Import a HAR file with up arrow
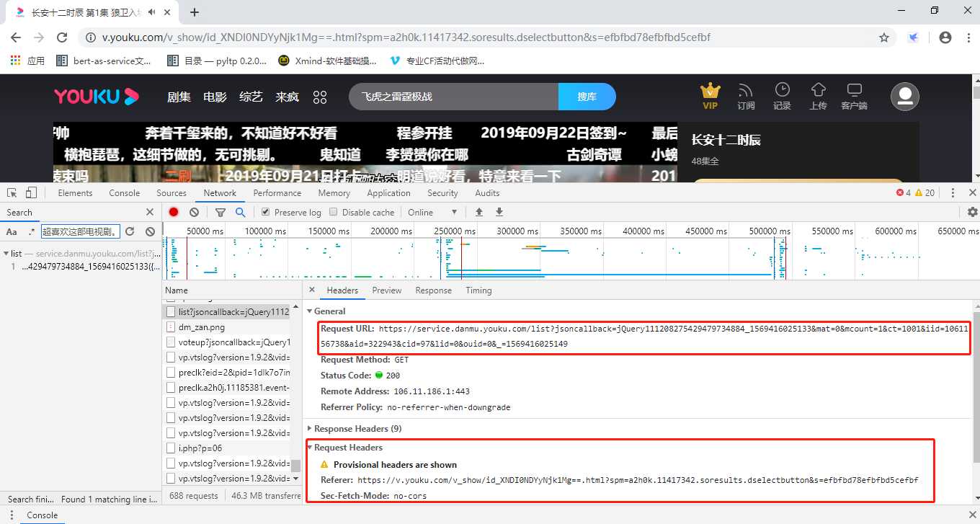The width and height of the screenshot is (980, 524). click(478, 212)
